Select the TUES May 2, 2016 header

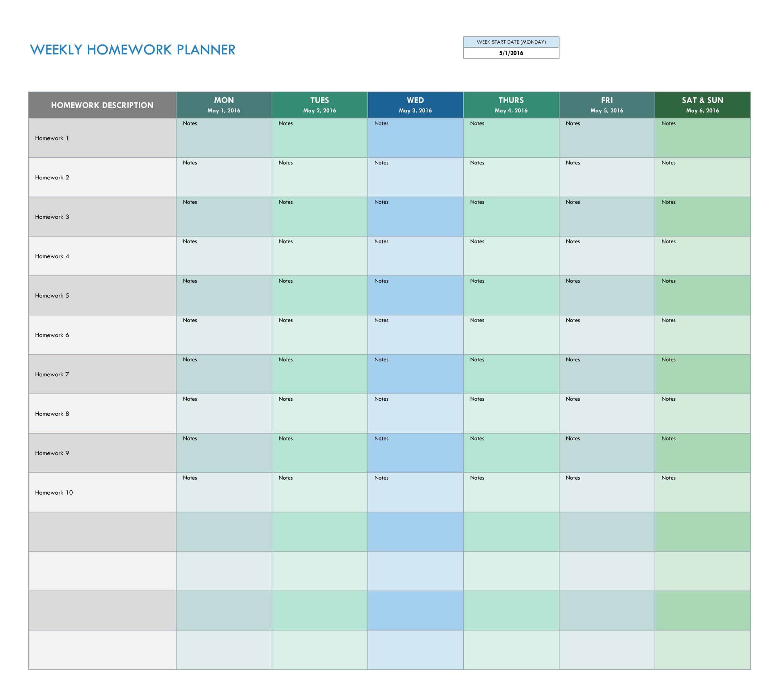pos(319,105)
